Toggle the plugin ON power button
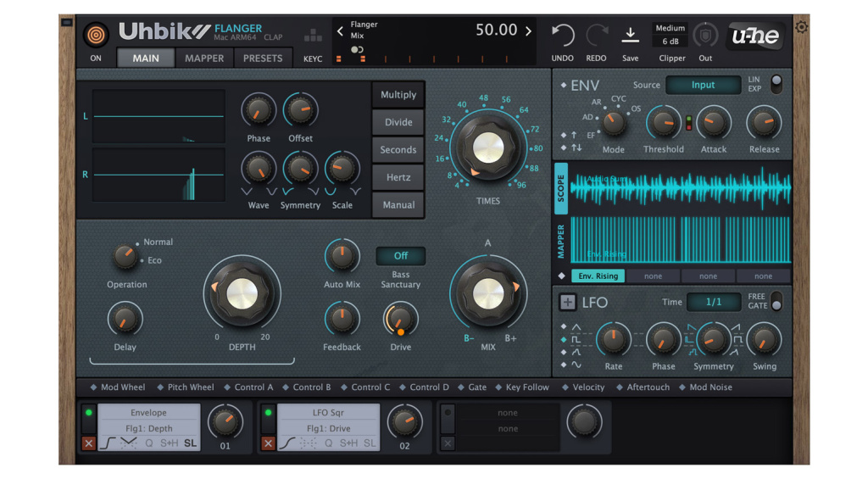The height and width of the screenshot is (479, 868). tap(96, 35)
